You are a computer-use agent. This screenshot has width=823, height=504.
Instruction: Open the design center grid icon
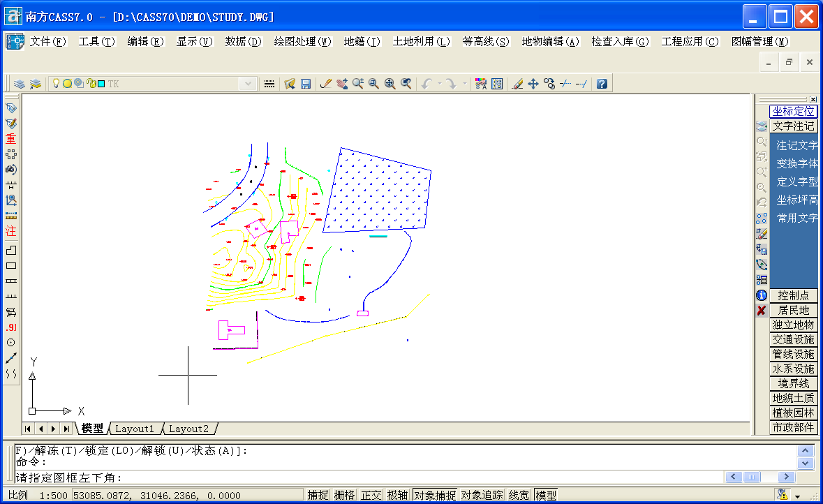(x=497, y=84)
